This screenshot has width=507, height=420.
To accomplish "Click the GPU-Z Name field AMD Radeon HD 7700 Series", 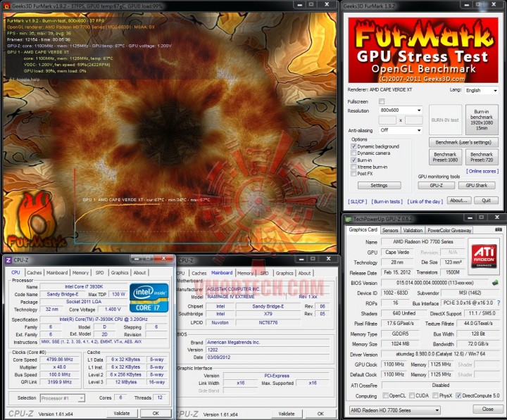I will coord(423,242).
